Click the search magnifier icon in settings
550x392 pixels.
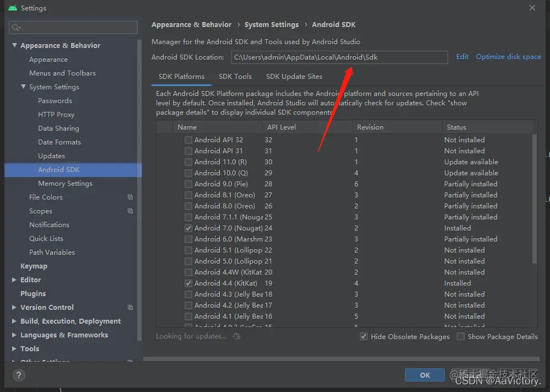point(16,28)
